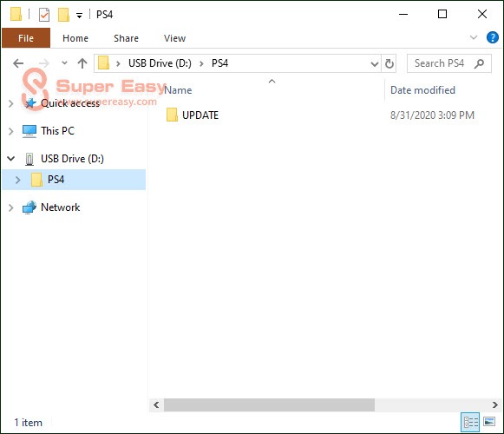Click the folder icon in address bar
The height and width of the screenshot is (434, 504).
(103, 62)
